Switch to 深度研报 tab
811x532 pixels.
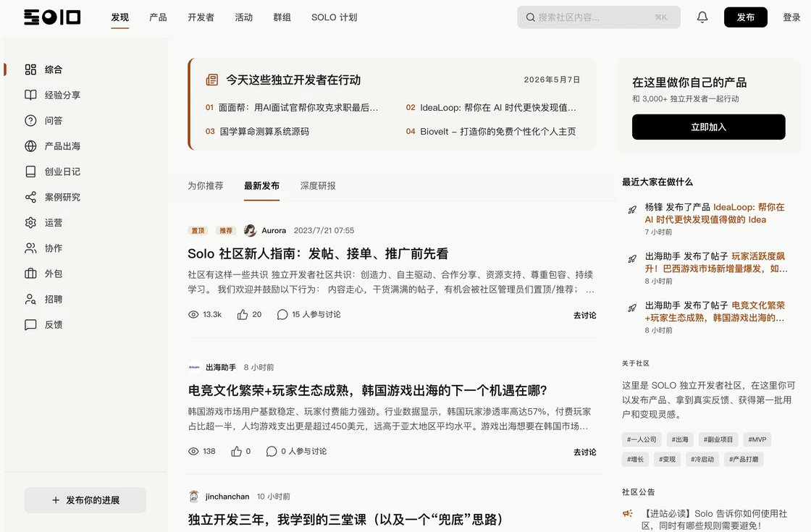click(x=318, y=185)
